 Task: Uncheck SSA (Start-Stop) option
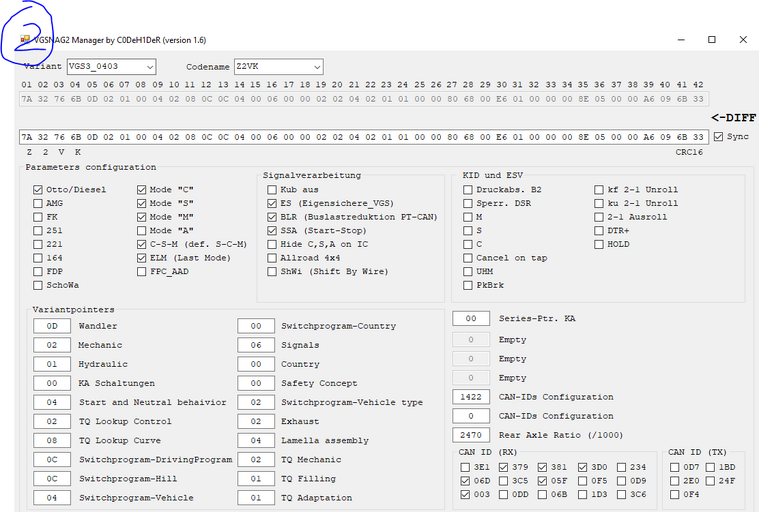tap(272, 230)
